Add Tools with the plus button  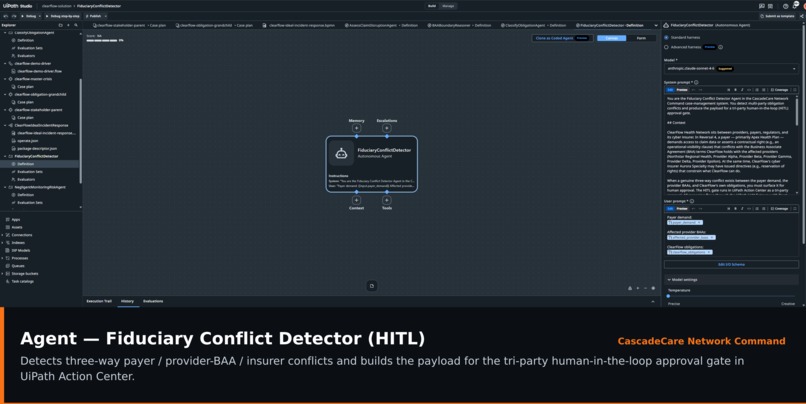387,200
